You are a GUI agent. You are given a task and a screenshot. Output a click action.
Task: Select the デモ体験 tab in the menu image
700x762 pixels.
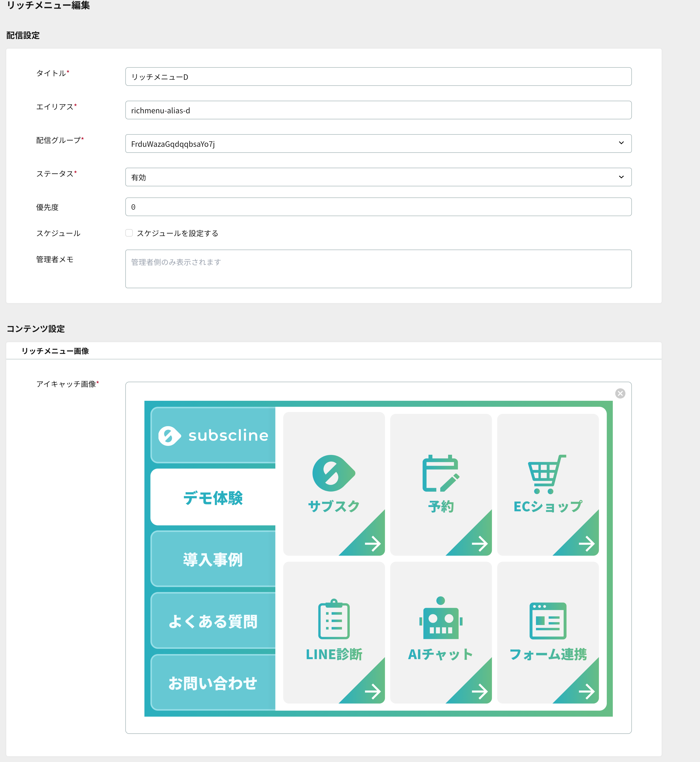[213, 497]
